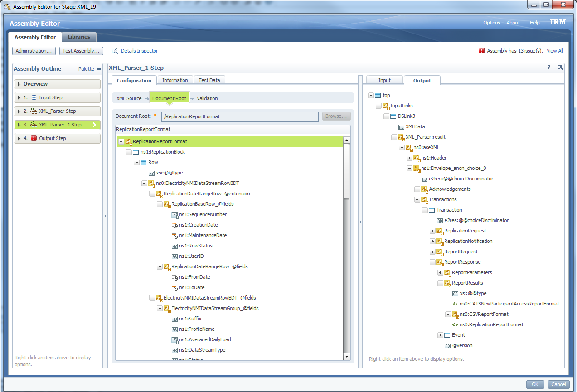
Task: Click the Test Assembly button
Action: tap(81, 51)
